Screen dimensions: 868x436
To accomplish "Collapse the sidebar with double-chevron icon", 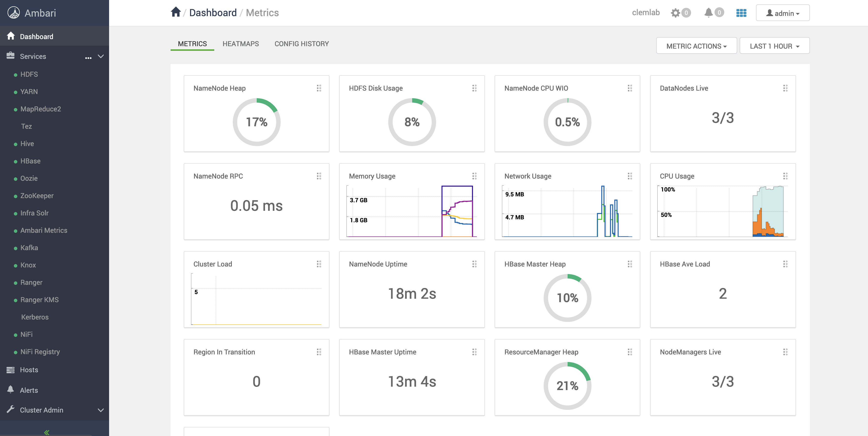I will [x=47, y=432].
